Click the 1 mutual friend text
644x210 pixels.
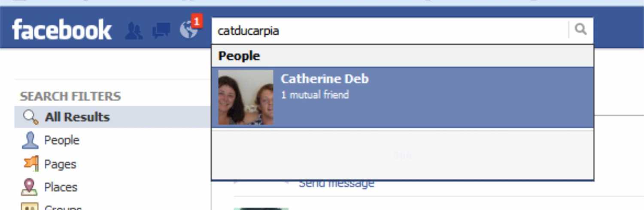tap(315, 95)
